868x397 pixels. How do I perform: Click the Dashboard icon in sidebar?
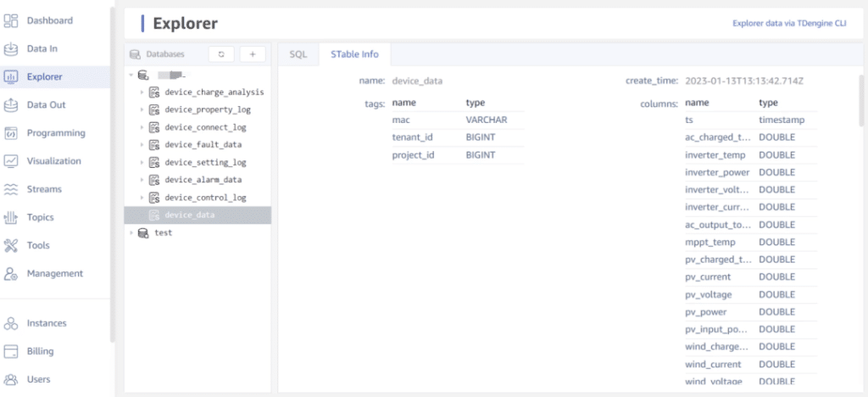pyautogui.click(x=11, y=20)
